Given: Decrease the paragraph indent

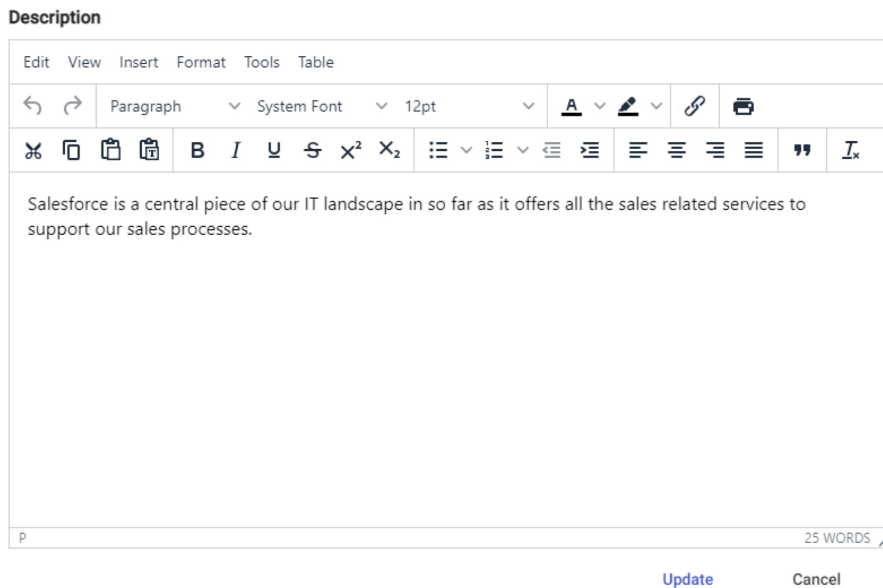Looking at the screenshot, I should click(x=551, y=150).
